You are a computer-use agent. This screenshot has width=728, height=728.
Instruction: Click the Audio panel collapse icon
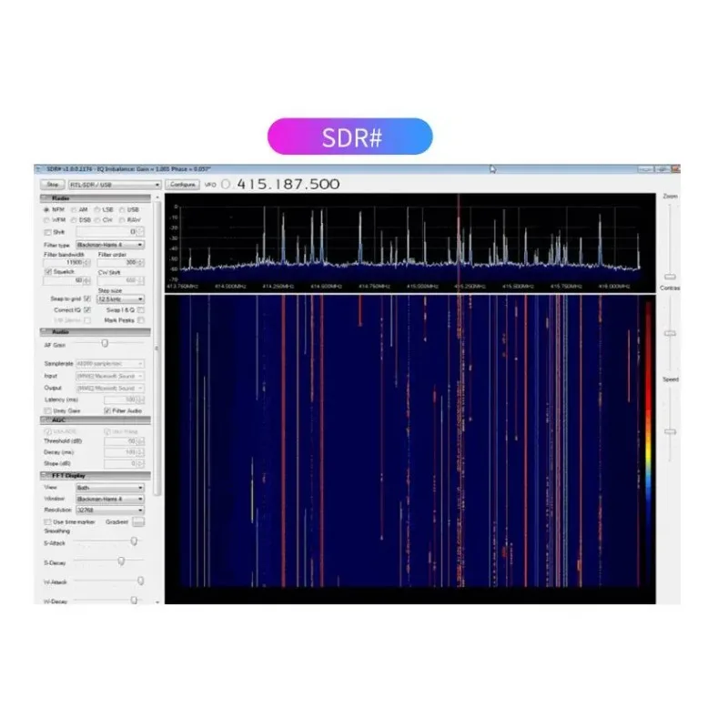click(x=44, y=330)
